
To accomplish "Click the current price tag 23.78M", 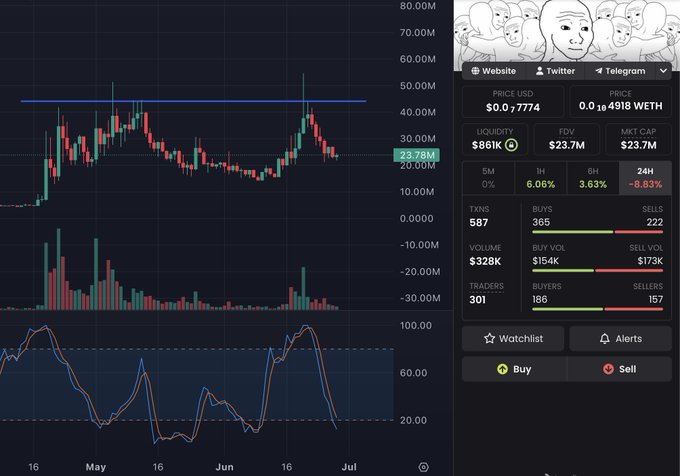I will click(x=416, y=155).
